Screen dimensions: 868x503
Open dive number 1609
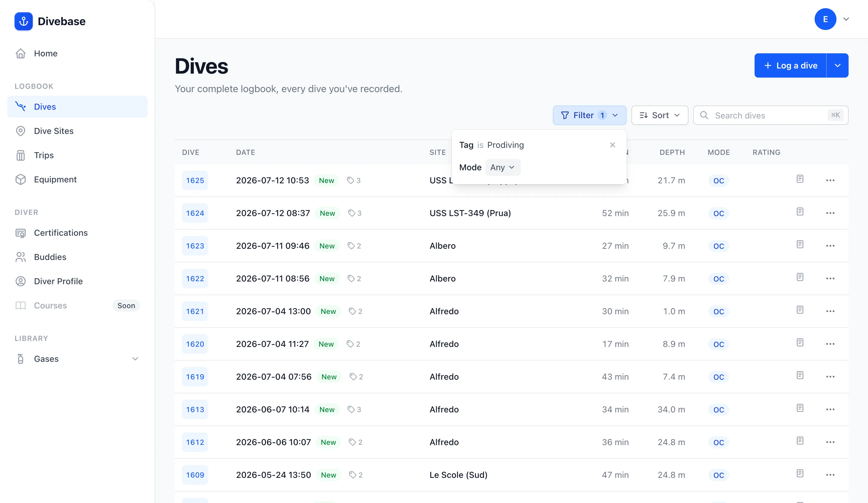pos(195,475)
